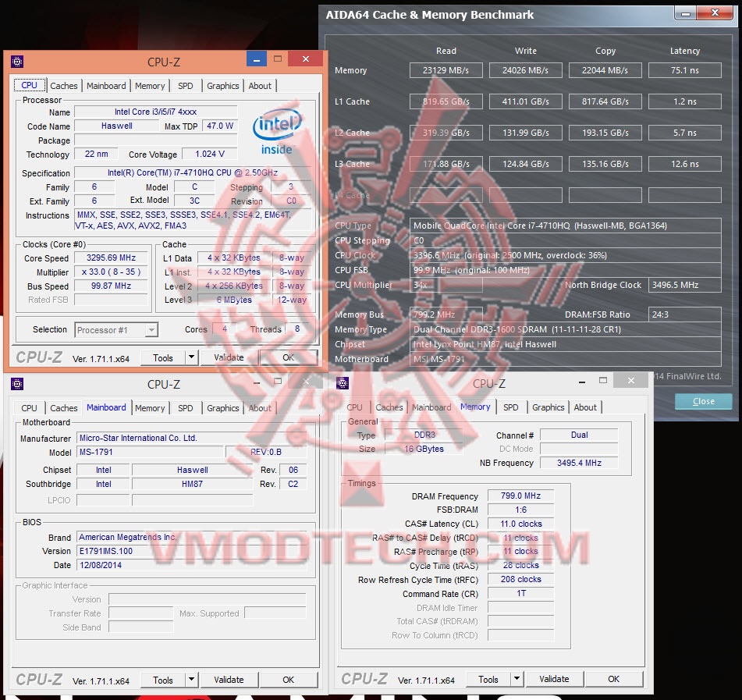Image resolution: width=742 pixels, height=700 pixels.
Task: Click CPU-Z app icon in top CPU-Z window
Action: [x=17, y=62]
